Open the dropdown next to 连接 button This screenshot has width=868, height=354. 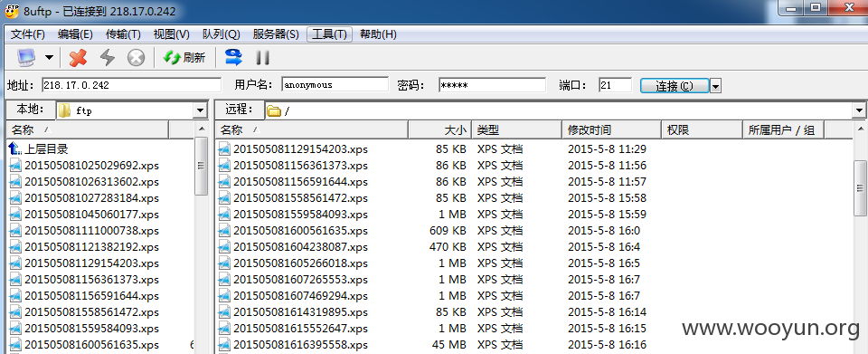tap(715, 86)
